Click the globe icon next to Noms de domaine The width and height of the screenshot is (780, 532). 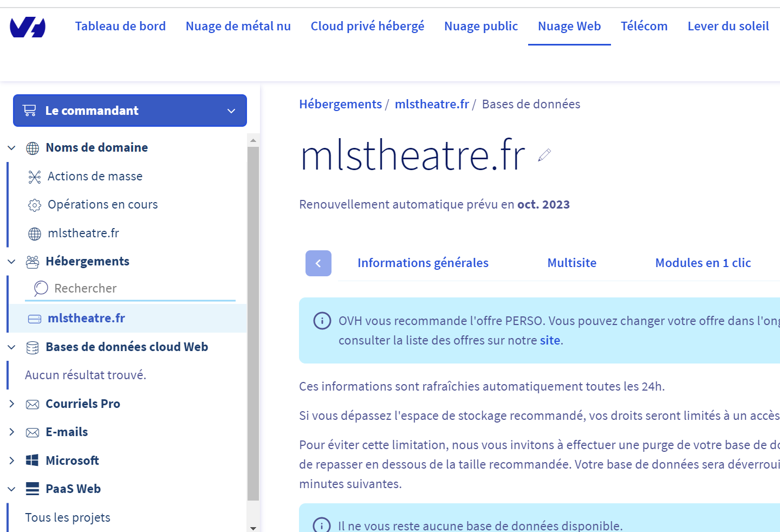click(x=32, y=148)
